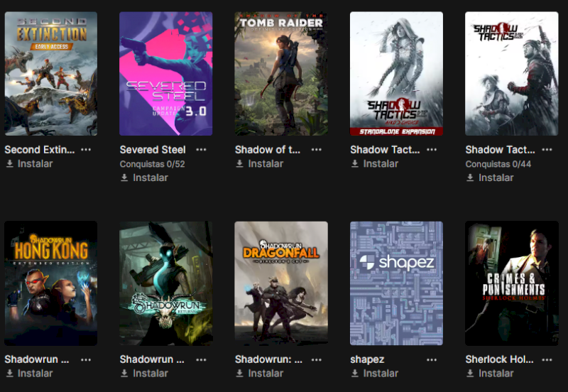The width and height of the screenshot is (568, 392).
Task: Open the Shadow Tactics Aiko's Choice expansion cover
Action: tap(396, 74)
